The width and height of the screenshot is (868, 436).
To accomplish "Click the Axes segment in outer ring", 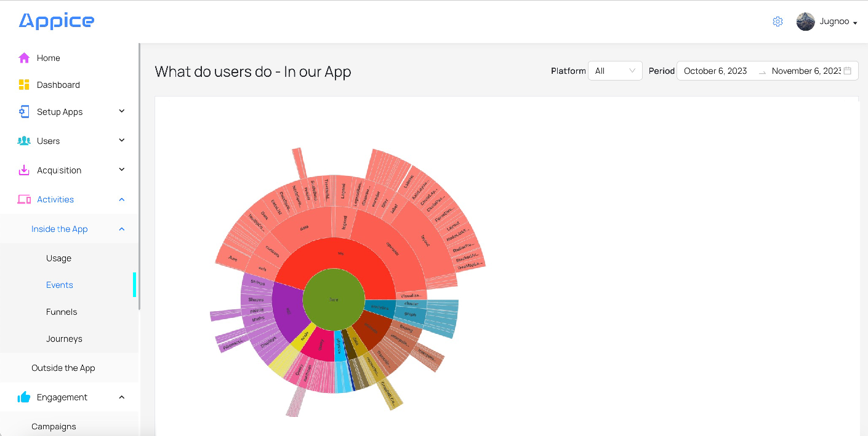I will pyautogui.click(x=232, y=258).
